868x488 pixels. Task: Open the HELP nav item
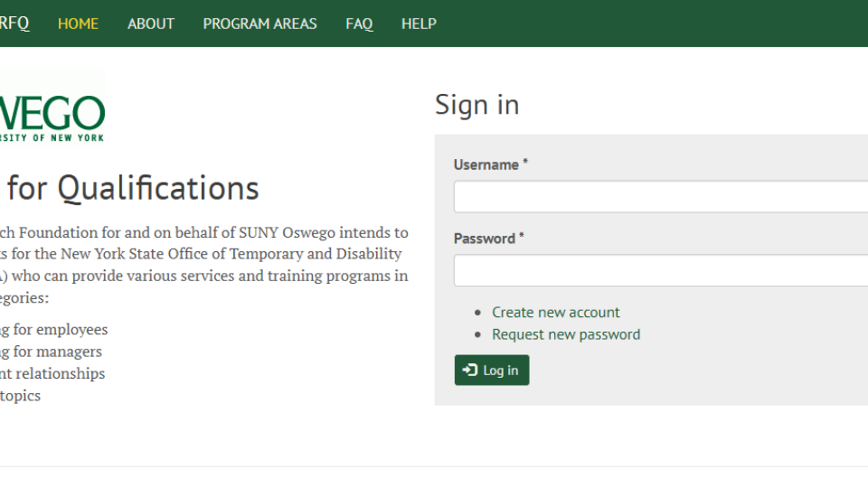point(419,23)
